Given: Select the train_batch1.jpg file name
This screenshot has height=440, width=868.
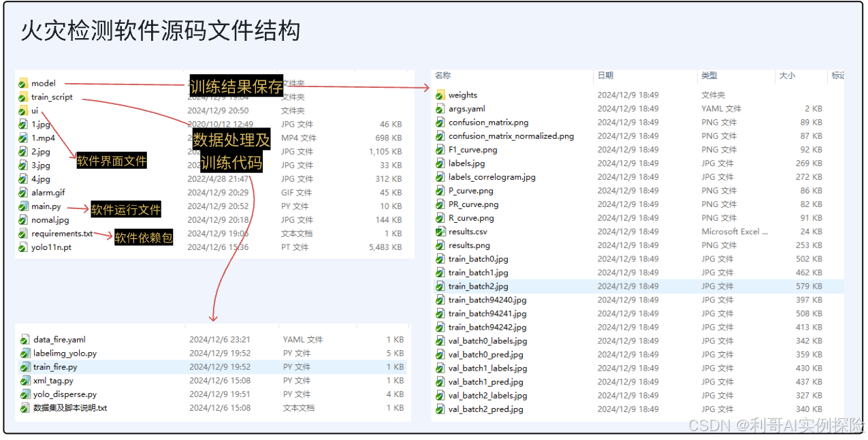Looking at the screenshot, I should tap(478, 272).
